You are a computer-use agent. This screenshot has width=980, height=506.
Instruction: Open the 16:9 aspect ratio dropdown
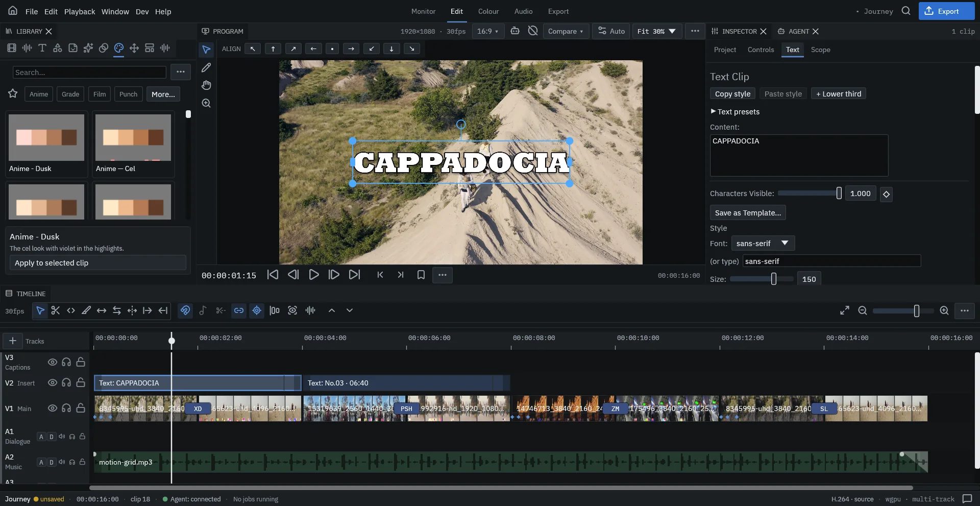(487, 31)
